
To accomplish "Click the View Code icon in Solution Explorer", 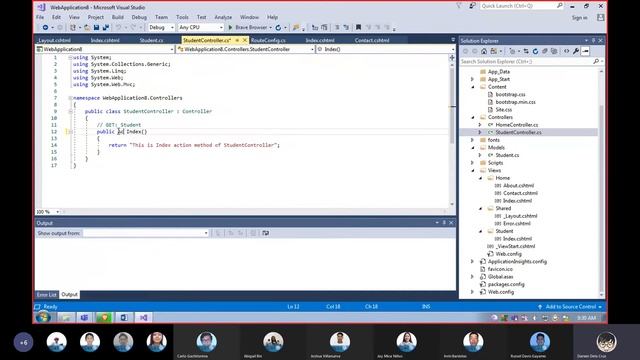I will pyautogui.click(x=567, y=51).
